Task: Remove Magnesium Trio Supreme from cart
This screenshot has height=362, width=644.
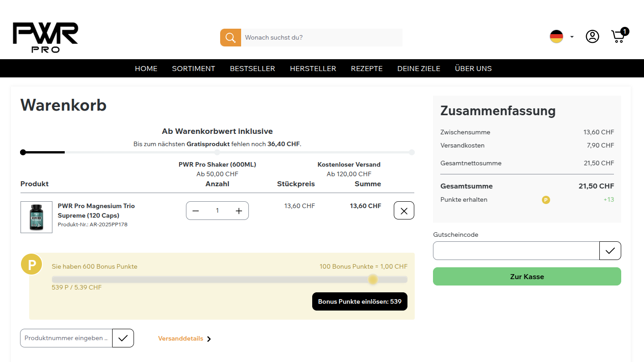Action: coord(404,210)
